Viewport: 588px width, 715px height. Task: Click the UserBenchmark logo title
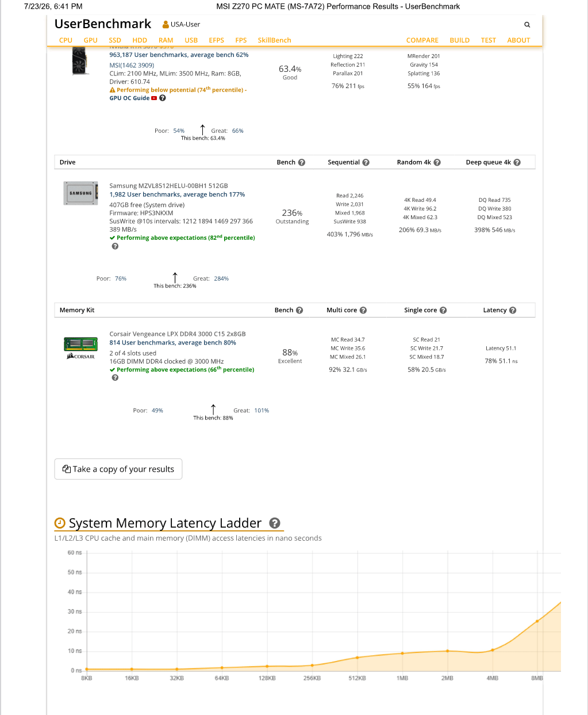pyautogui.click(x=103, y=24)
